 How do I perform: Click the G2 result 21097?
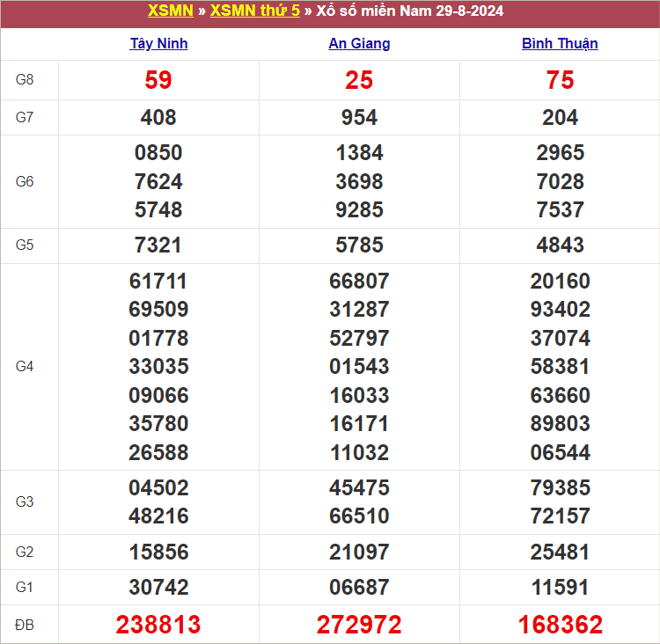click(359, 552)
